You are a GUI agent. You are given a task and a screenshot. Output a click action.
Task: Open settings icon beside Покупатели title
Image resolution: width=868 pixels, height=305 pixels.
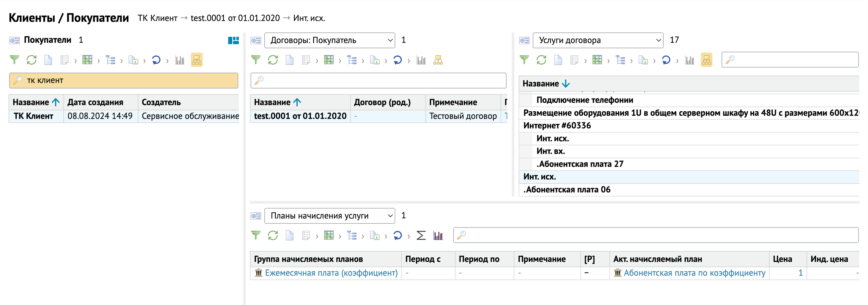pyautogui.click(x=14, y=40)
